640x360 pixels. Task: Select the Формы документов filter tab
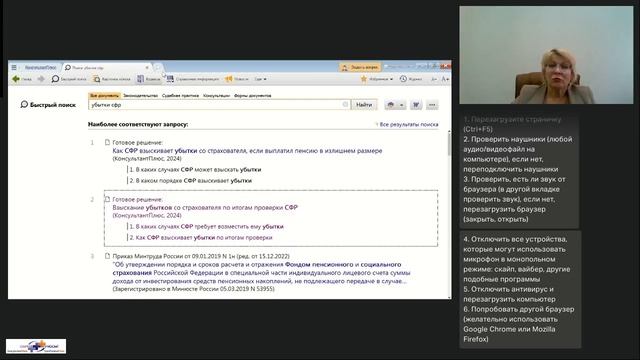(x=253, y=96)
